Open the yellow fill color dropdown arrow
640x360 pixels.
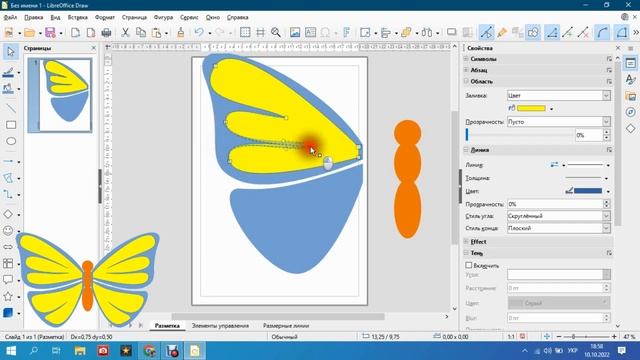pos(551,109)
